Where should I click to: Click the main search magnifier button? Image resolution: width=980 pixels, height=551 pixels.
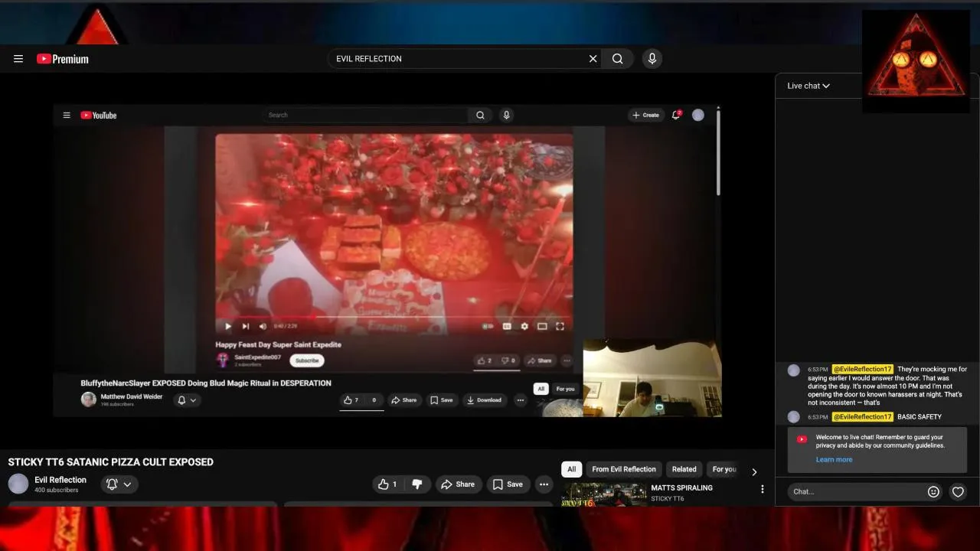tap(617, 59)
